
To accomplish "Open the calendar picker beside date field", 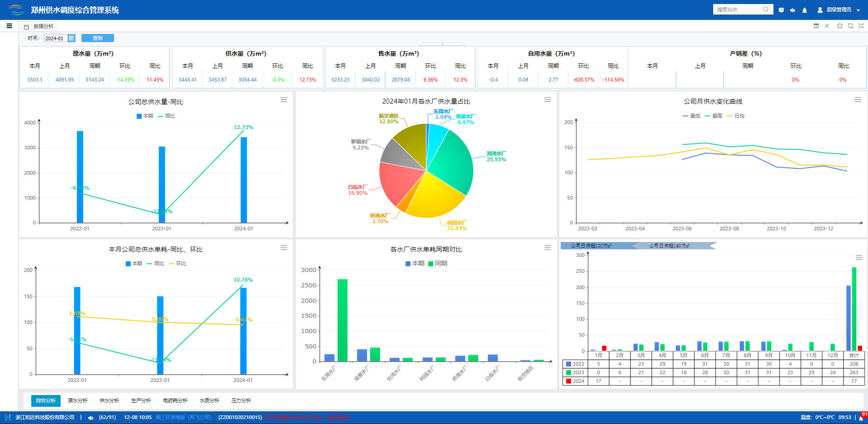I will point(72,38).
